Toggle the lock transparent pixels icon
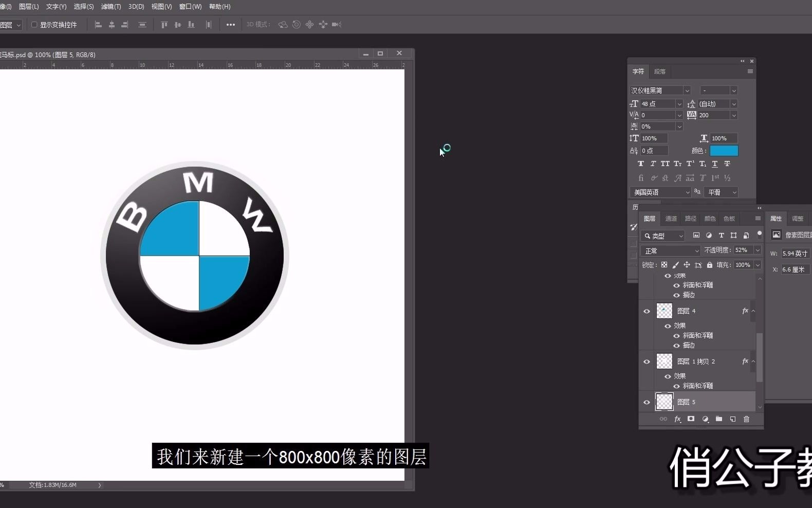Viewport: 812px width, 508px height. coord(665,265)
